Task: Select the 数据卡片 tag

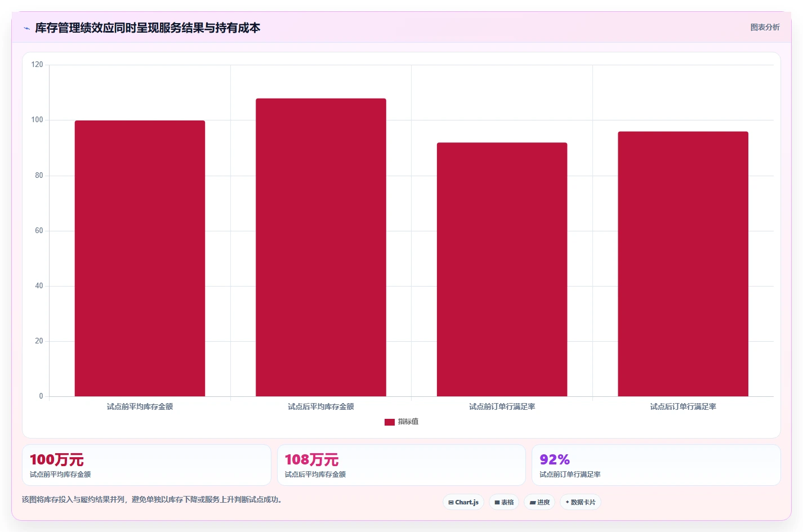Action: (x=581, y=502)
